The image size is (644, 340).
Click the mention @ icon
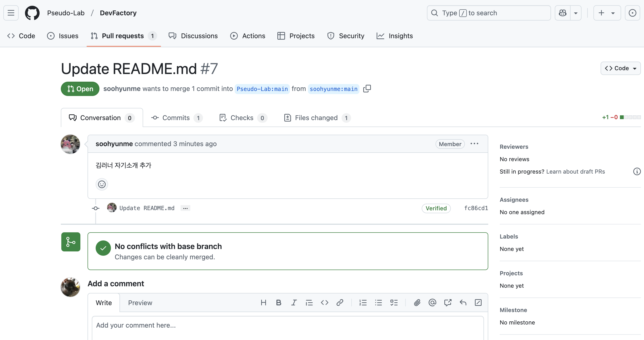click(432, 303)
